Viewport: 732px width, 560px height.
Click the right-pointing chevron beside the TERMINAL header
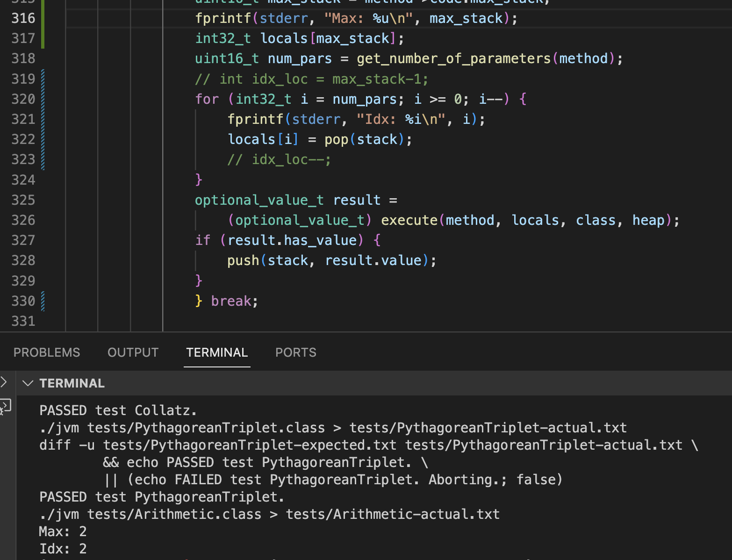(x=4, y=382)
